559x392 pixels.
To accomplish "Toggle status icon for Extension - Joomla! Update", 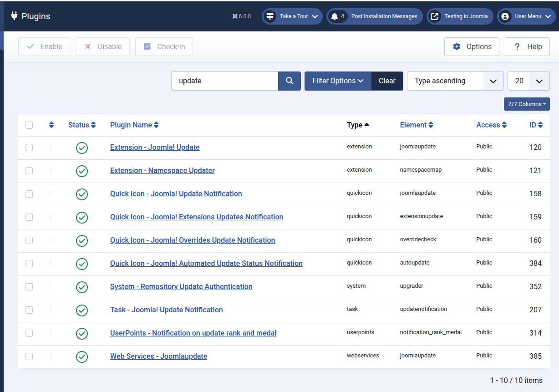I will point(82,148).
